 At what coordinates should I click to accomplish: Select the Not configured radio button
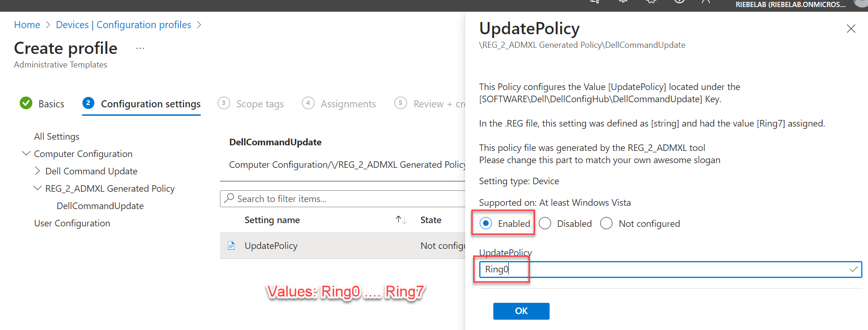click(x=606, y=224)
